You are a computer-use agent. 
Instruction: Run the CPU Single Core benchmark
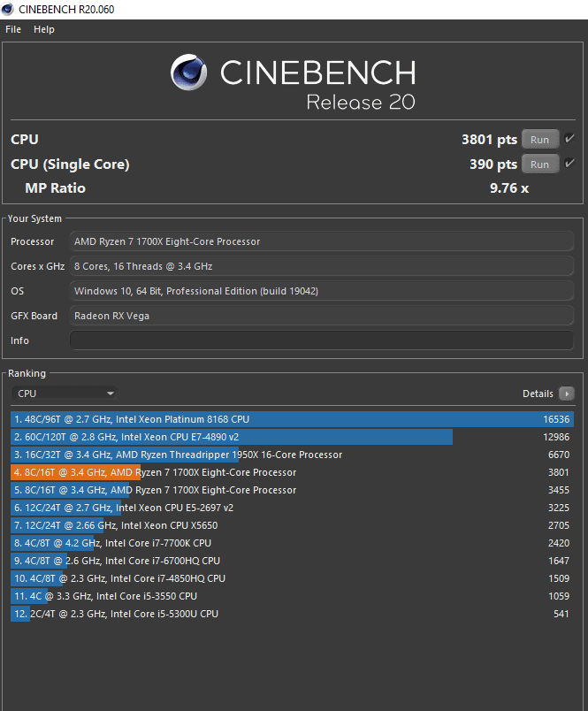539,164
